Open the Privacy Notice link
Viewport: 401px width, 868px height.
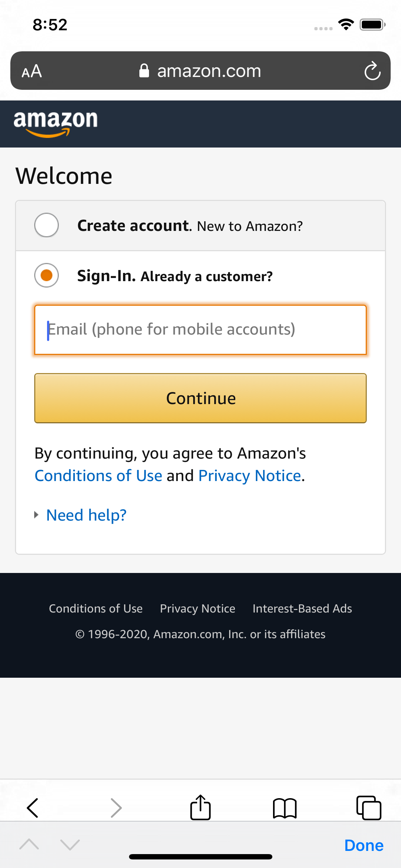(x=250, y=475)
